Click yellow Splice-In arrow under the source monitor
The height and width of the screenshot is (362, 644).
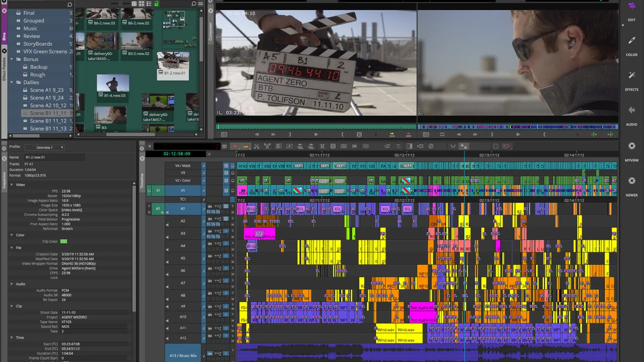coord(392,134)
